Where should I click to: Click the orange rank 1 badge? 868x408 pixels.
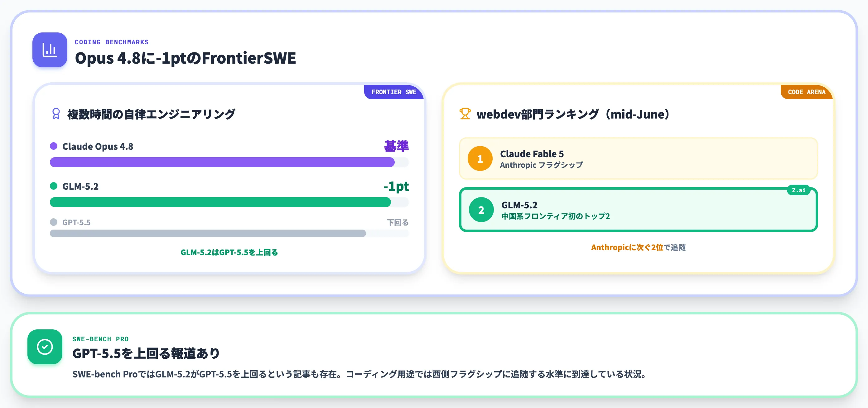click(x=480, y=158)
